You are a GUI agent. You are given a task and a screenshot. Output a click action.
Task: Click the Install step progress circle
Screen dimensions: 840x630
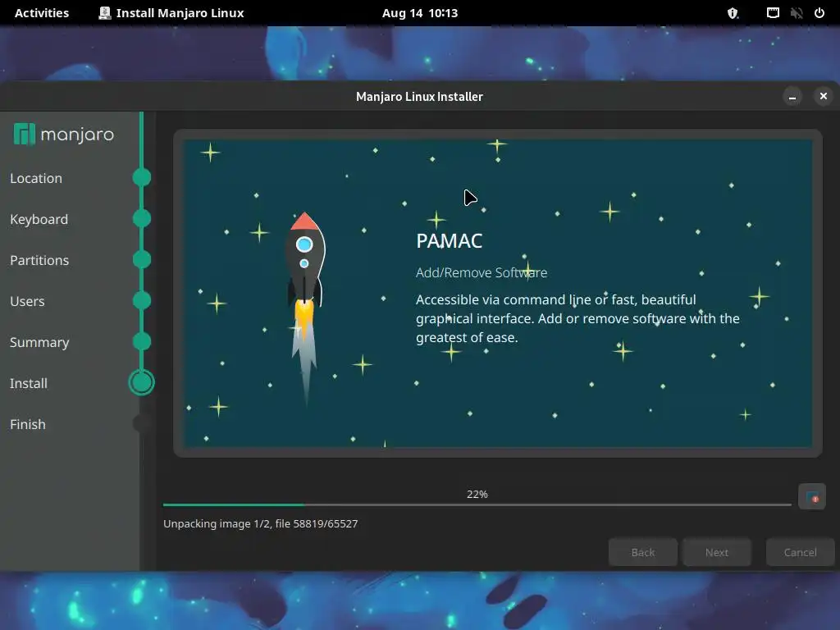141,382
